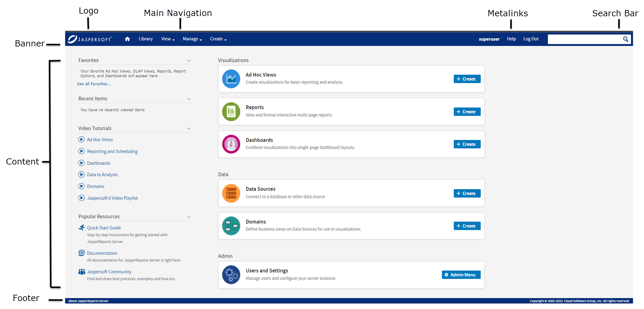644x309 pixels.
Task: Open the View dropdown menu
Action: click(168, 39)
